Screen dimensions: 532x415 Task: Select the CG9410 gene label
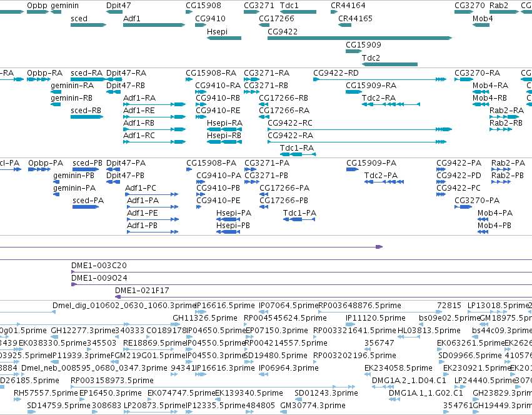coord(210,19)
